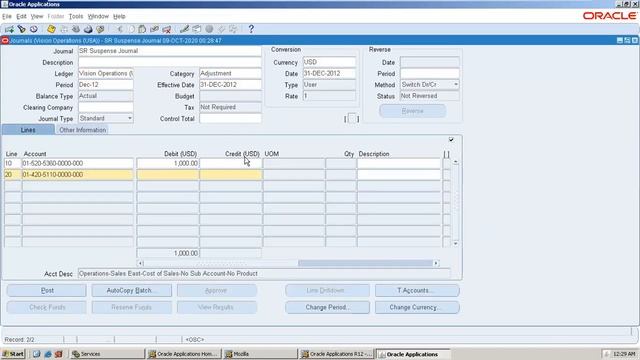Open Window Help via question mark icon
640x360 pixels.
point(251,29)
